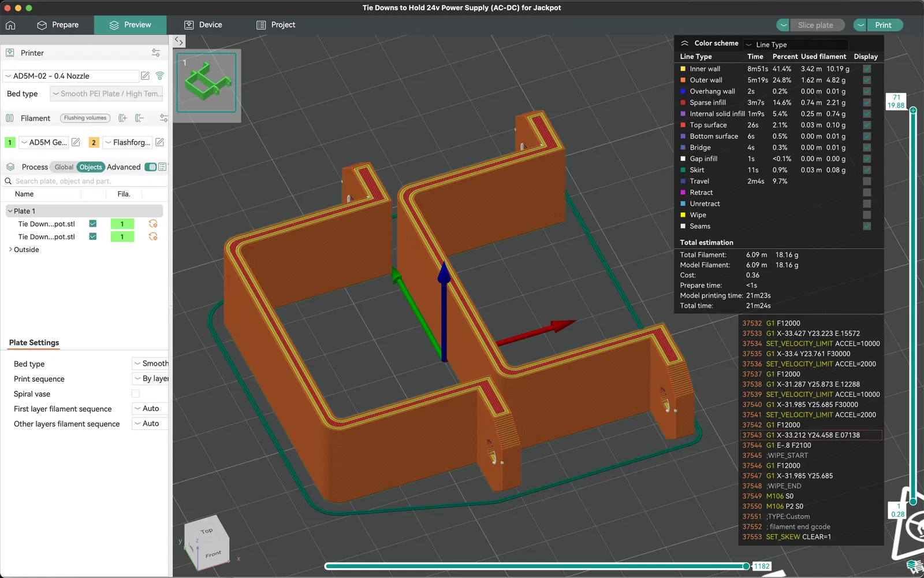Click the top layer slider handle
Screen dimensions: 924x578
click(x=913, y=110)
